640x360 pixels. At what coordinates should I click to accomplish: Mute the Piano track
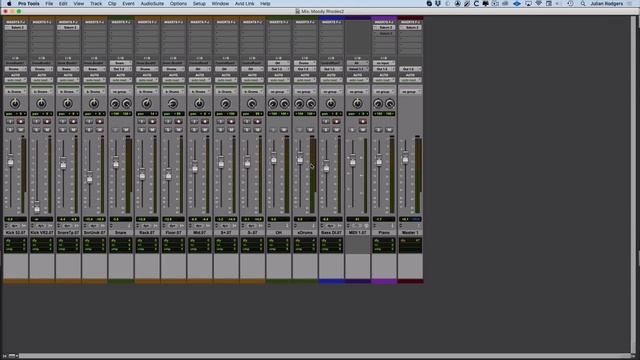pos(389,130)
